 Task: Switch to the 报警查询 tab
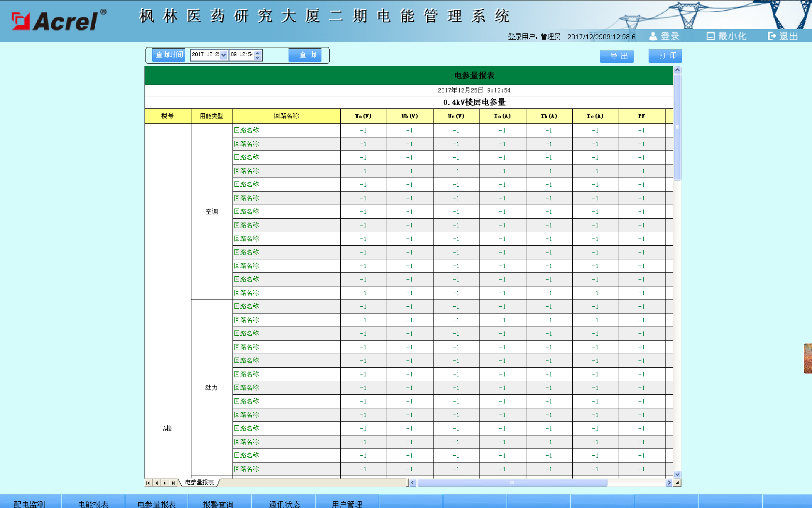218,504
